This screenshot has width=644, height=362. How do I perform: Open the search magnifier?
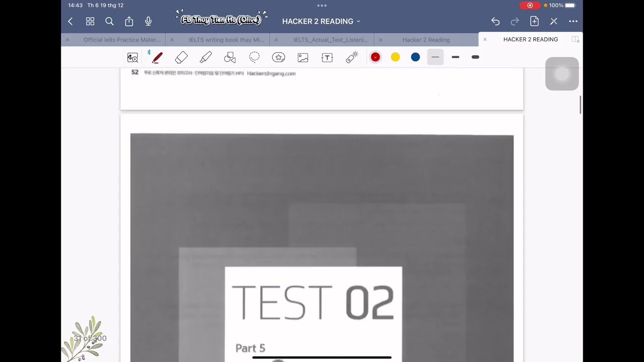pos(109,21)
